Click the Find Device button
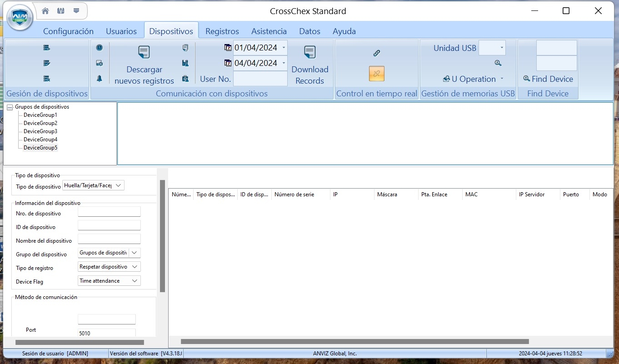Screen dimensions: 619x364 tap(548, 79)
